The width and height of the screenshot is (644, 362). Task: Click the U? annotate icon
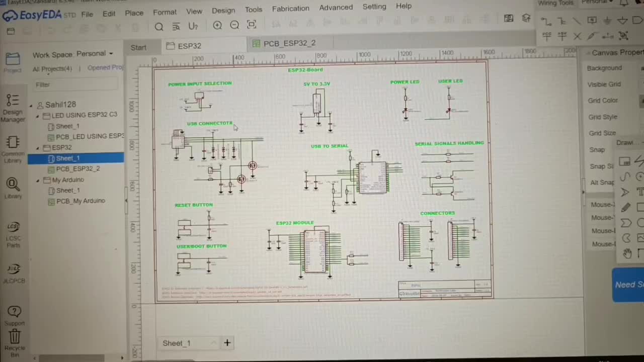(x=193, y=26)
